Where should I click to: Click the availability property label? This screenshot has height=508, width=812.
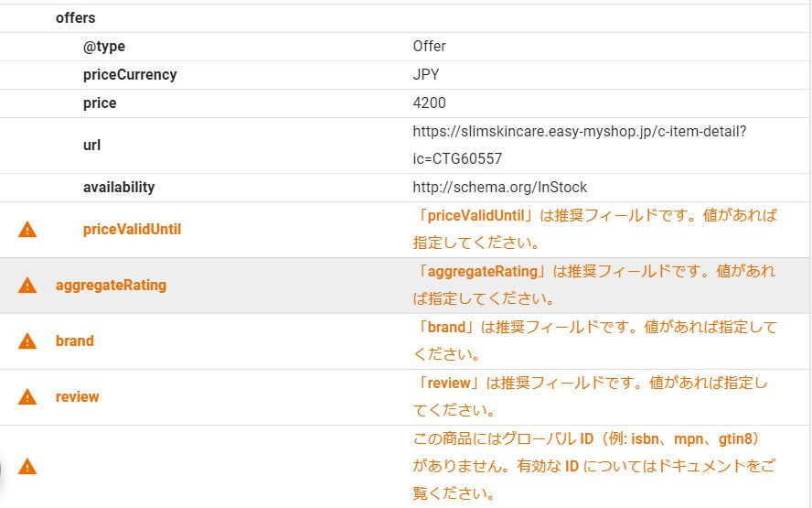tap(119, 187)
